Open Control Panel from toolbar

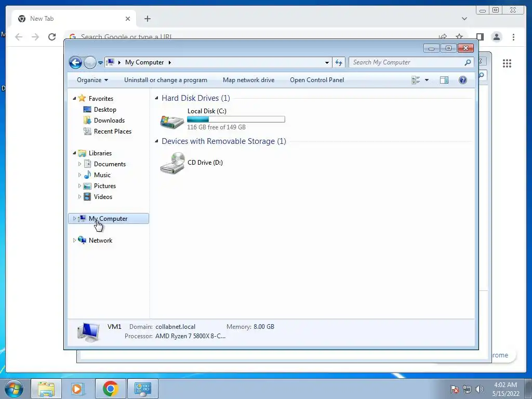[x=317, y=80]
